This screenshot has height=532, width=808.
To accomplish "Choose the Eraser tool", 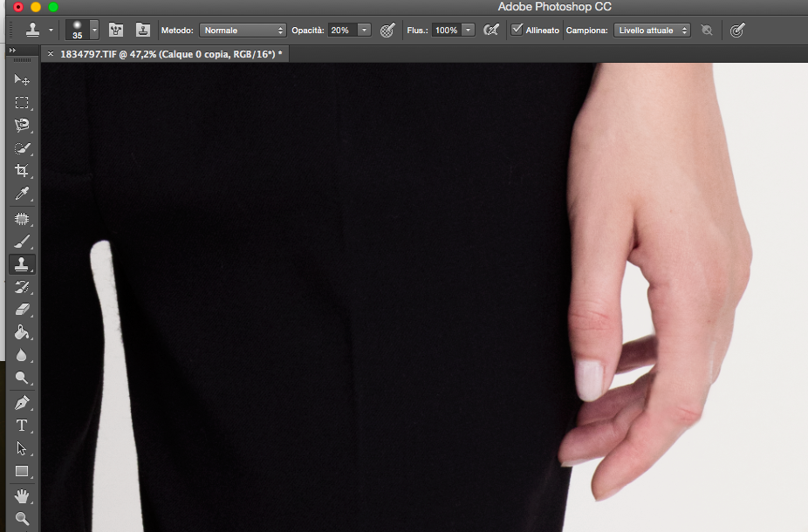I will click(22, 309).
